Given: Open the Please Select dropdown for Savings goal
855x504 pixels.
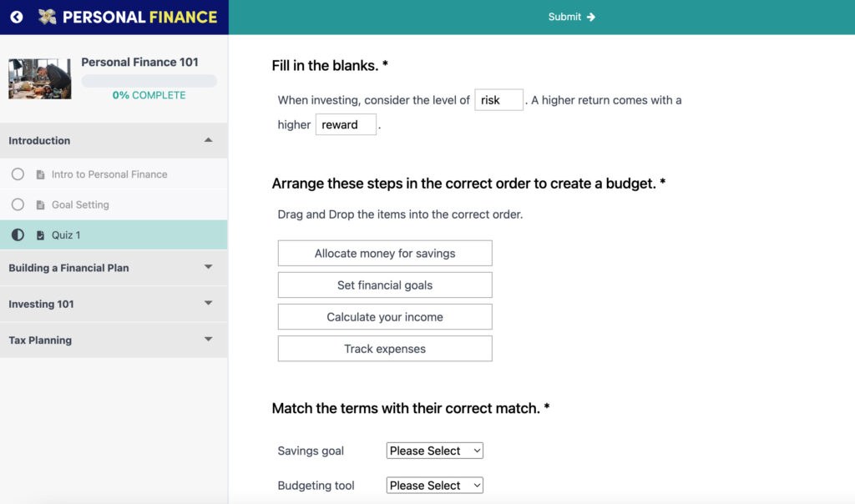Looking at the screenshot, I should coord(434,450).
